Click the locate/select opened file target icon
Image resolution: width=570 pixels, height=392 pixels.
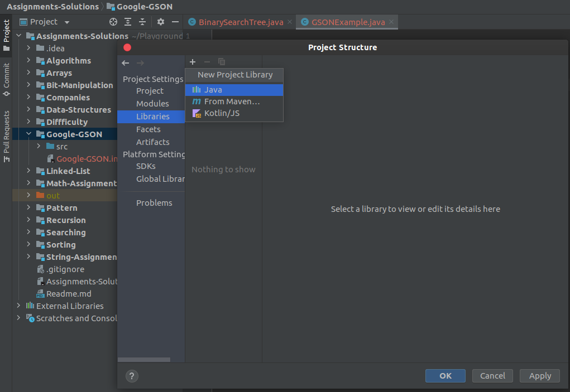[113, 22]
